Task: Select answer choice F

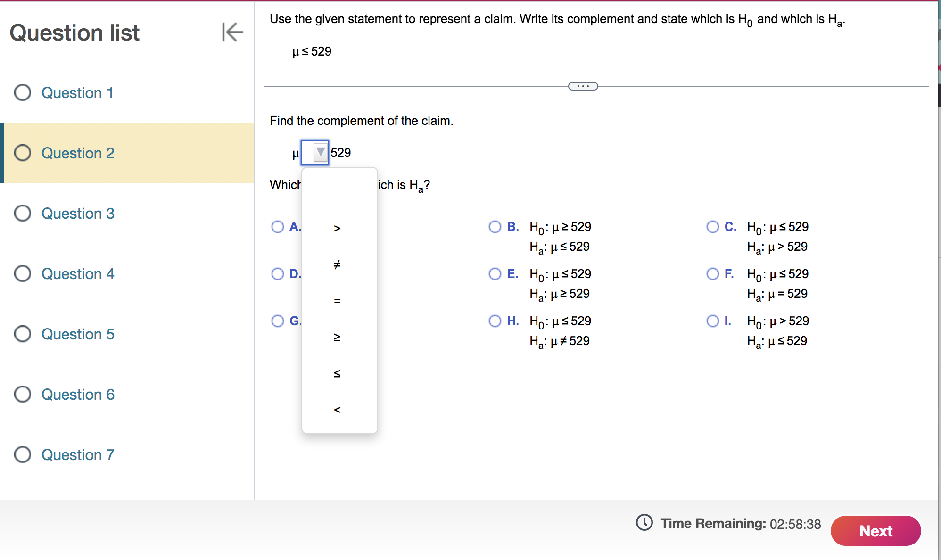Action: click(x=712, y=274)
